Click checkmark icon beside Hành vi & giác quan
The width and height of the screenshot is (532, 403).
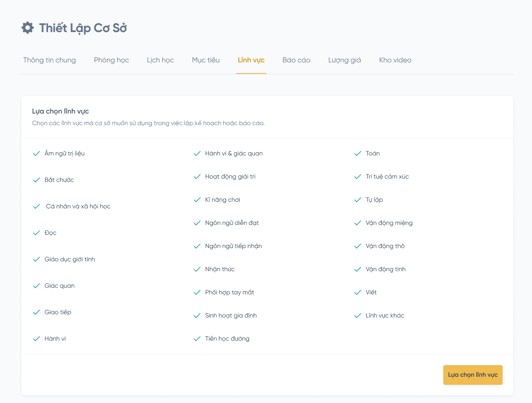(197, 154)
